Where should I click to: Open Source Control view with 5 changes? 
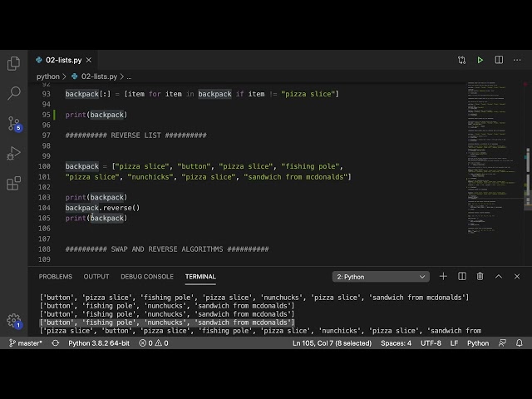click(x=14, y=123)
